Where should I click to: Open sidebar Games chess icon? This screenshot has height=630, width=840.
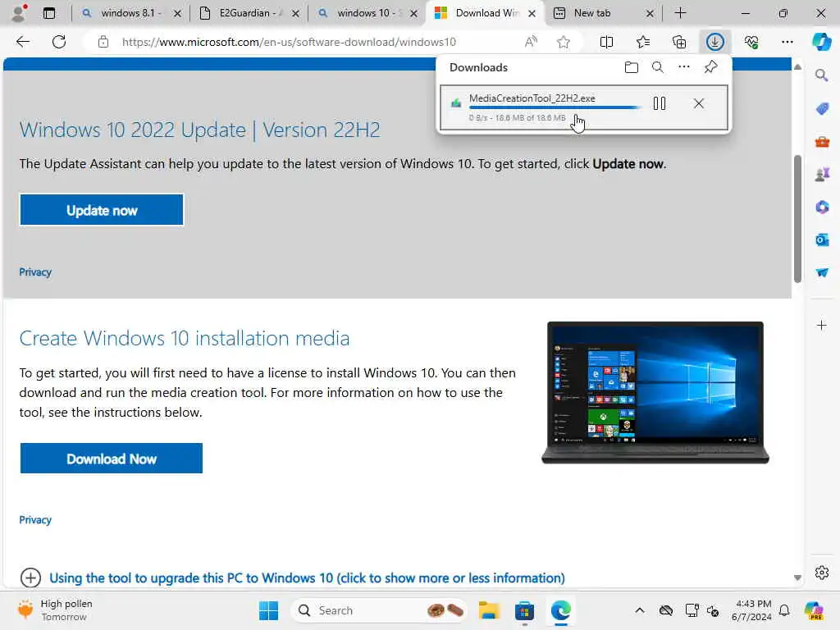point(821,174)
